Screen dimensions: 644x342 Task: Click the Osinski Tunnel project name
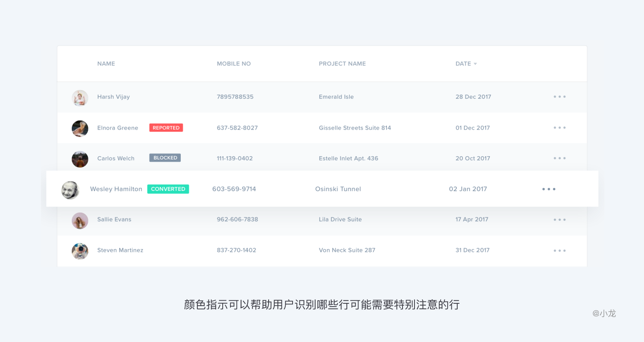click(338, 189)
